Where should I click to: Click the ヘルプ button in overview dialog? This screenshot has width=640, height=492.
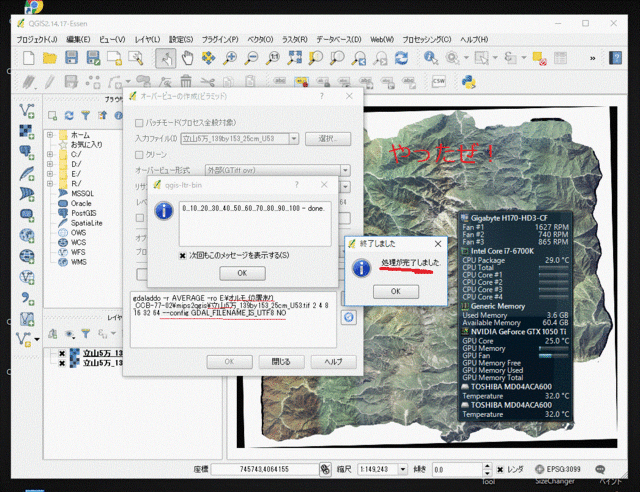[x=333, y=362]
